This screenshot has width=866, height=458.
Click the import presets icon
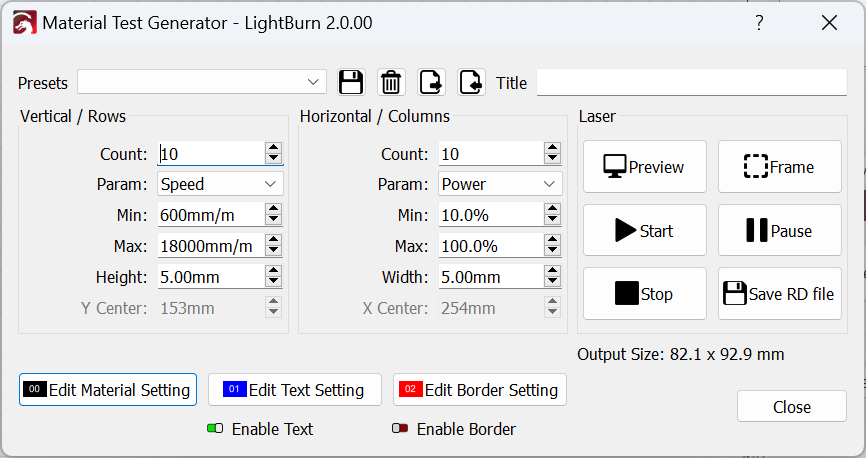[471, 82]
